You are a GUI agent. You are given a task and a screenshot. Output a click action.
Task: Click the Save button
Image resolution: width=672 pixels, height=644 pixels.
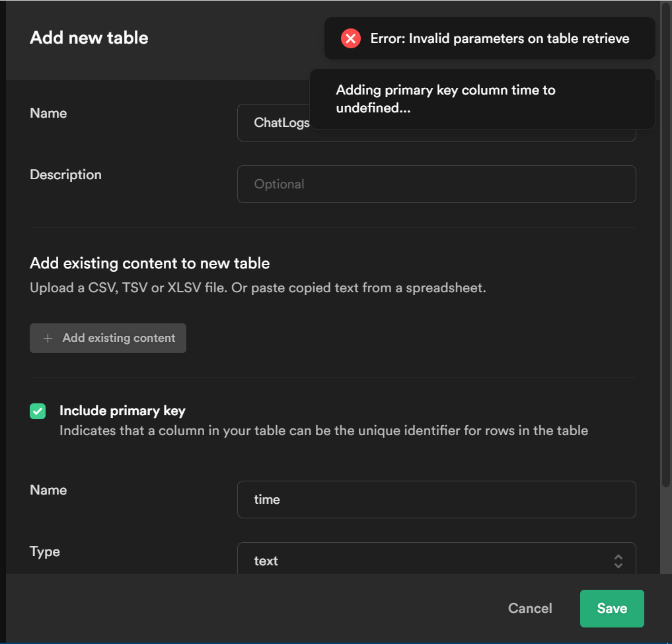(611, 608)
